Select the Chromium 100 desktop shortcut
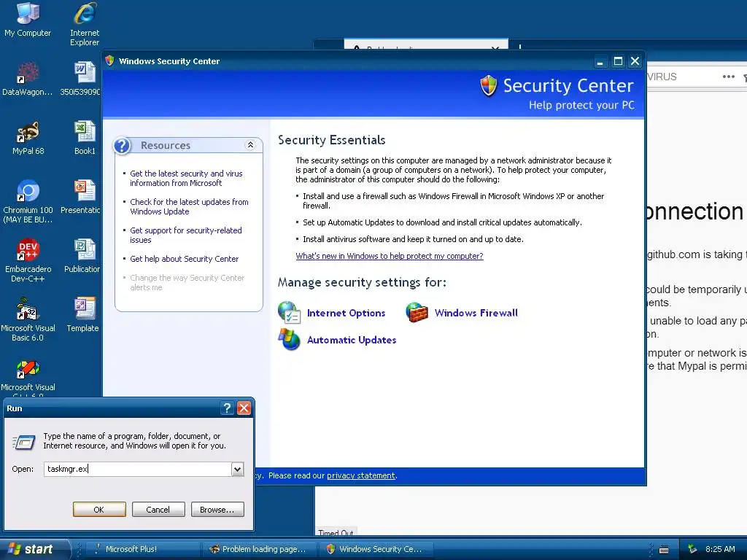This screenshot has height=560, width=747. click(x=28, y=202)
